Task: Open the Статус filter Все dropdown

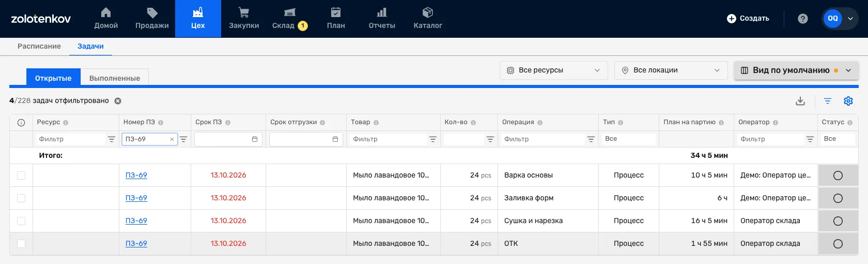Action: pyautogui.click(x=838, y=139)
